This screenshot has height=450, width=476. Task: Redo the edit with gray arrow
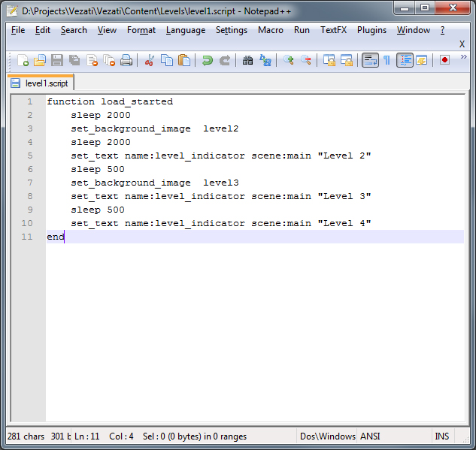tap(225, 60)
